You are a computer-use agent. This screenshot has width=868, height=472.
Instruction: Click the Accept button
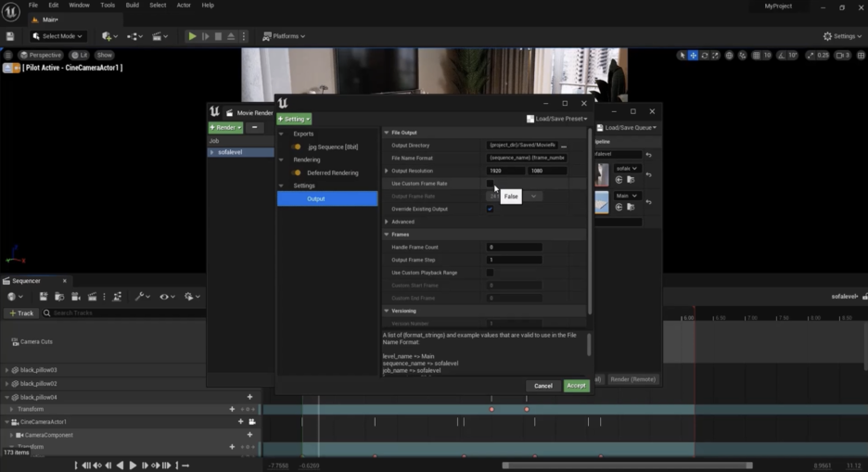[576, 386]
